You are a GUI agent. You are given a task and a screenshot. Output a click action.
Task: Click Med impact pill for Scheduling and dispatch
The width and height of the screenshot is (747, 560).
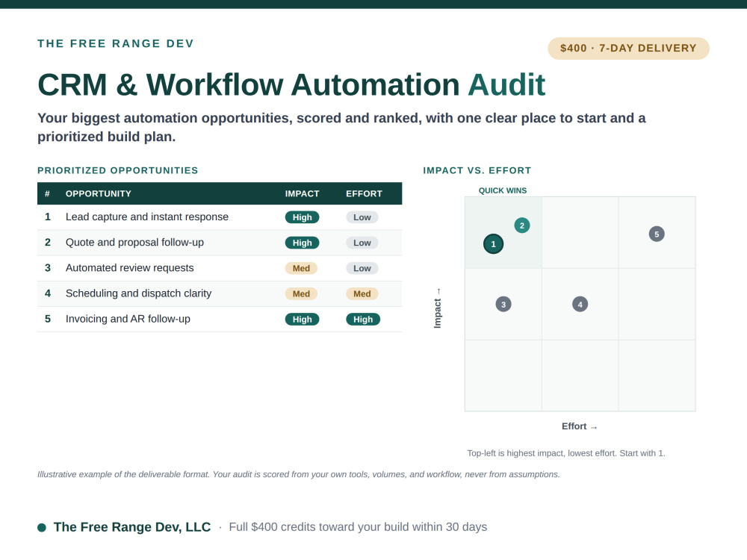pos(301,293)
